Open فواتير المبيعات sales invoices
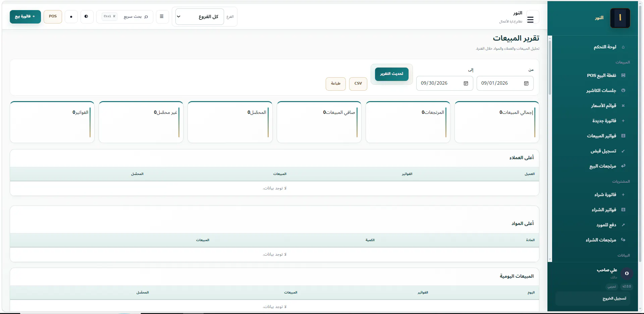This screenshot has width=644, height=314. point(602,136)
